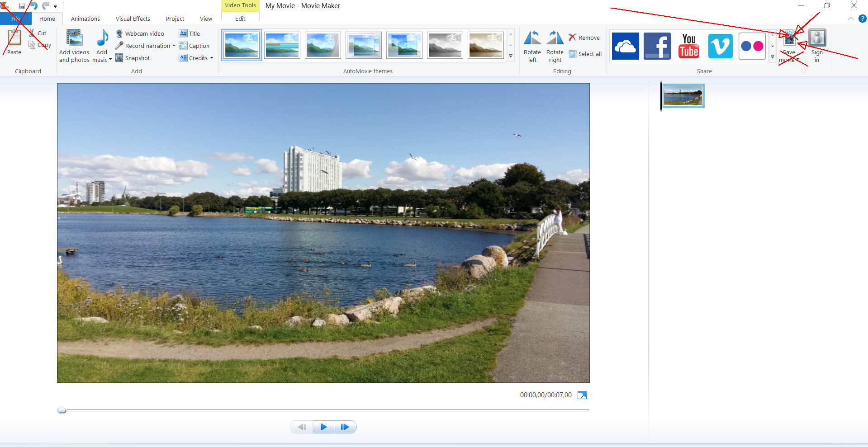This screenshot has height=447, width=868.
Task: Select the clip thumbnail in the storyboard
Action: pyautogui.click(x=683, y=96)
